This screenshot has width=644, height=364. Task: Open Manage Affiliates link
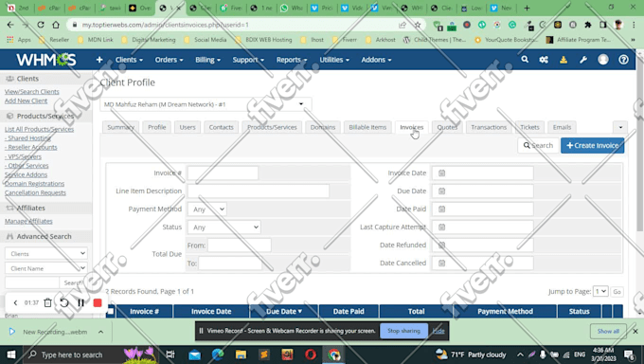pyautogui.click(x=28, y=221)
